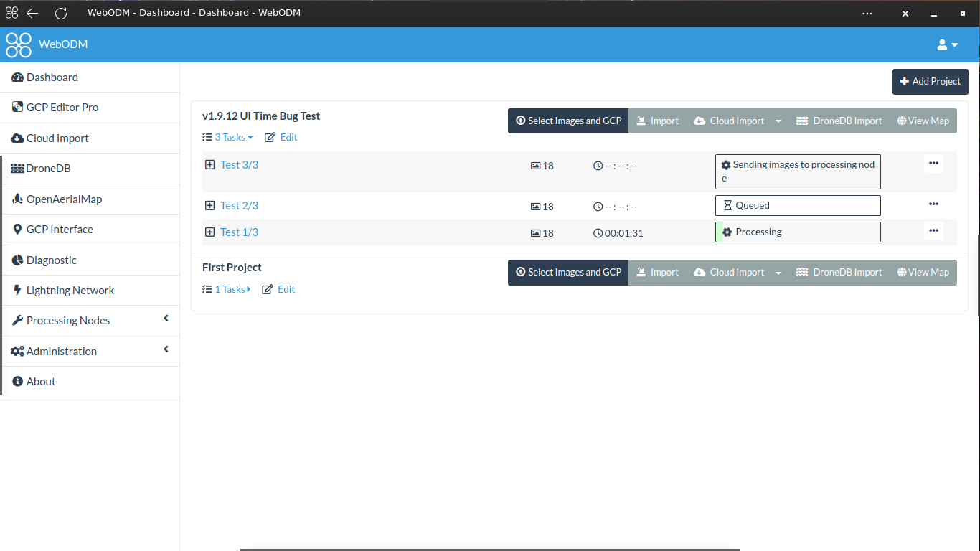
Task: Click the Processing progress bar of Test 1/3
Action: pyautogui.click(x=797, y=232)
